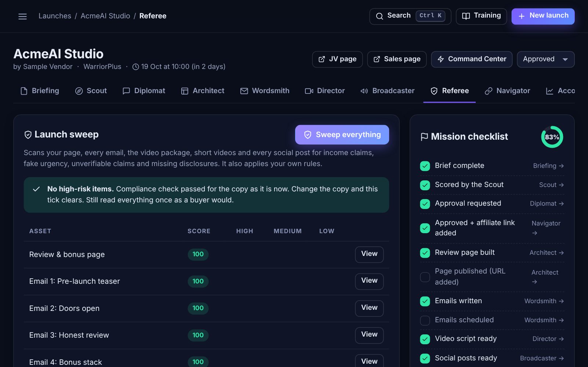The image size is (588, 367).
Task: Click the Sales page external link icon
Action: click(x=377, y=59)
